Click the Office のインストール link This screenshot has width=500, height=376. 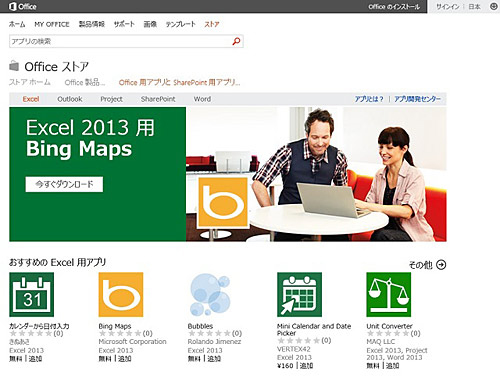point(394,6)
